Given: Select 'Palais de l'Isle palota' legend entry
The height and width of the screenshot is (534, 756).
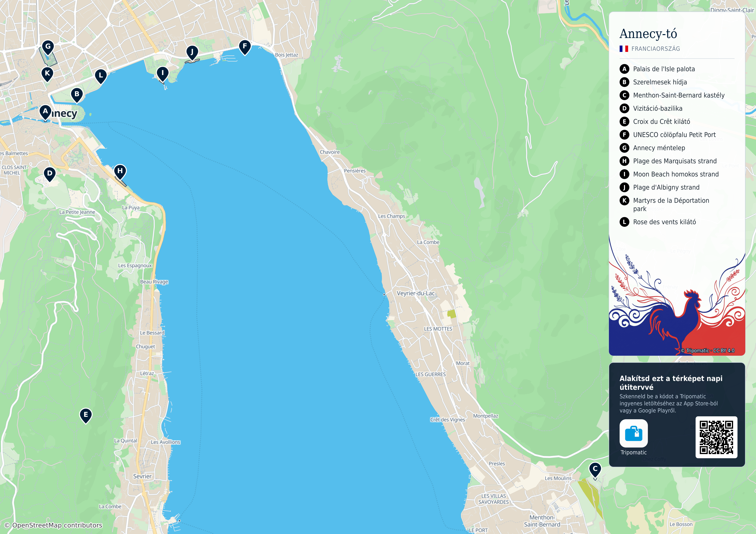Looking at the screenshot, I should coord(664,69).
